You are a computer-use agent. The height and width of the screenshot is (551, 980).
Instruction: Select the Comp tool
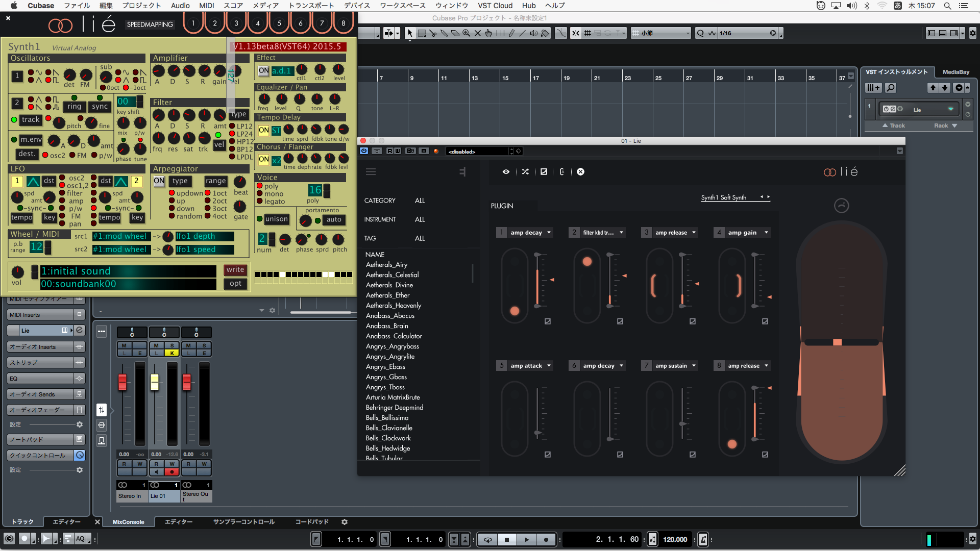(x=500, y=33)
